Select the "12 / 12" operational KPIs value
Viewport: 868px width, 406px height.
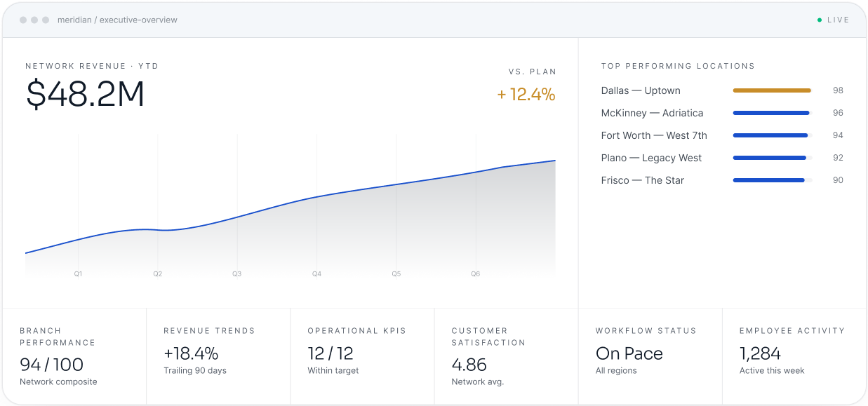coord(330,353)
